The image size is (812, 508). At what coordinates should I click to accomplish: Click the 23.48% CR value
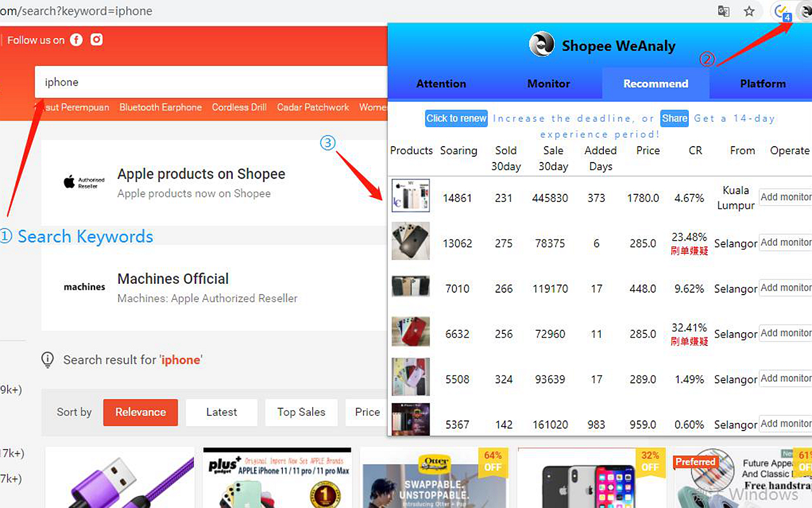click(x=689, y=237)
